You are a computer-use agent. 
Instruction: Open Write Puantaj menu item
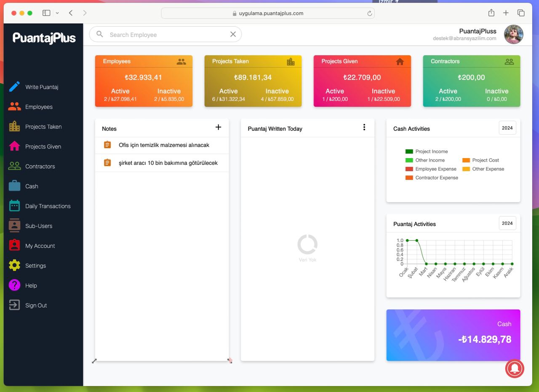pos(42,87)
